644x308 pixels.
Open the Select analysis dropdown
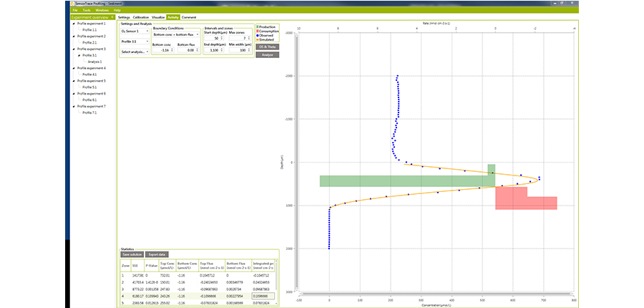[x=135, y=52]
